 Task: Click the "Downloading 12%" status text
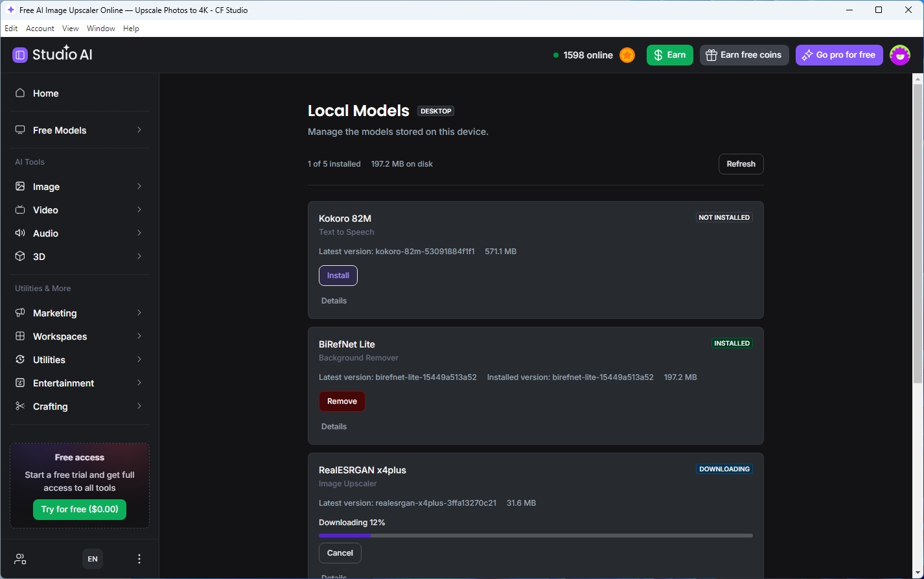pyautogui.click(x=352, y=523)
